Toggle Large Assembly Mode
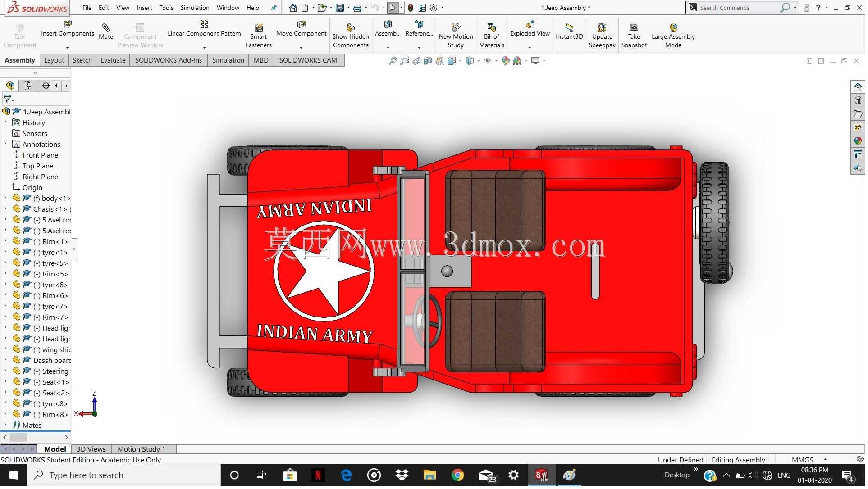868x489 pixels. [x=673, y=36]
